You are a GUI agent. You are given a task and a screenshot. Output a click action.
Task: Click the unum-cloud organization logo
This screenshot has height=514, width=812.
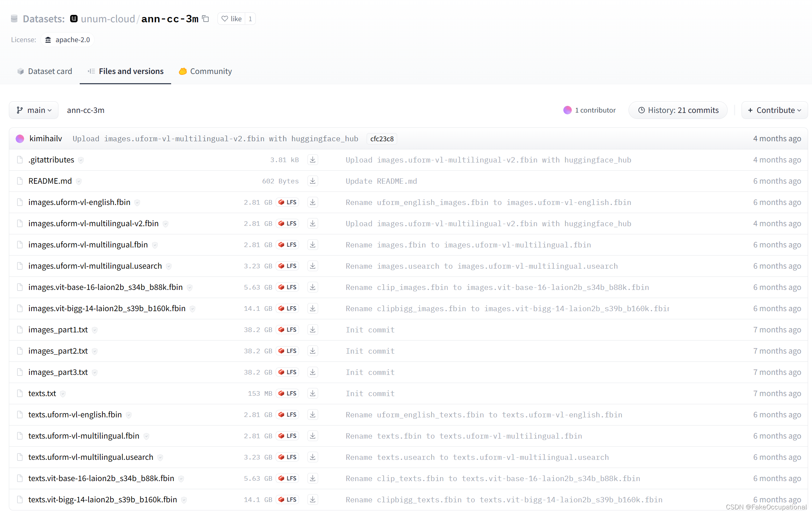click(x=74, y=18)
